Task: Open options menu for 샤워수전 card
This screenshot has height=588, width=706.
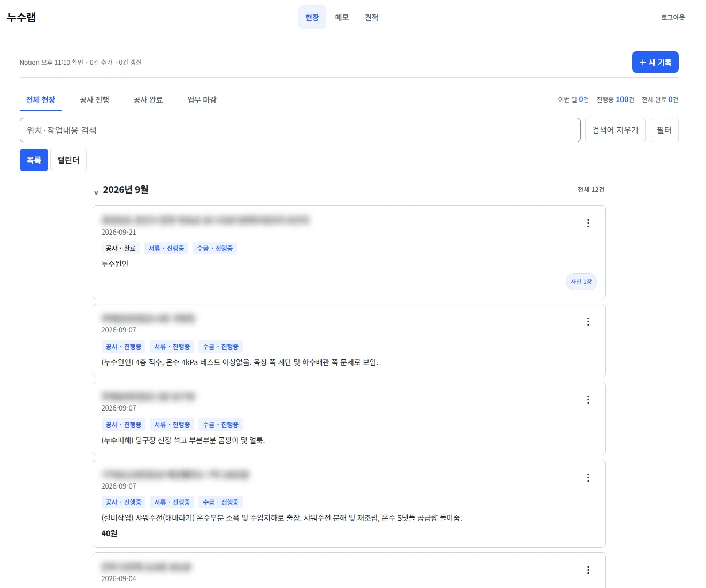Action: 588,478
